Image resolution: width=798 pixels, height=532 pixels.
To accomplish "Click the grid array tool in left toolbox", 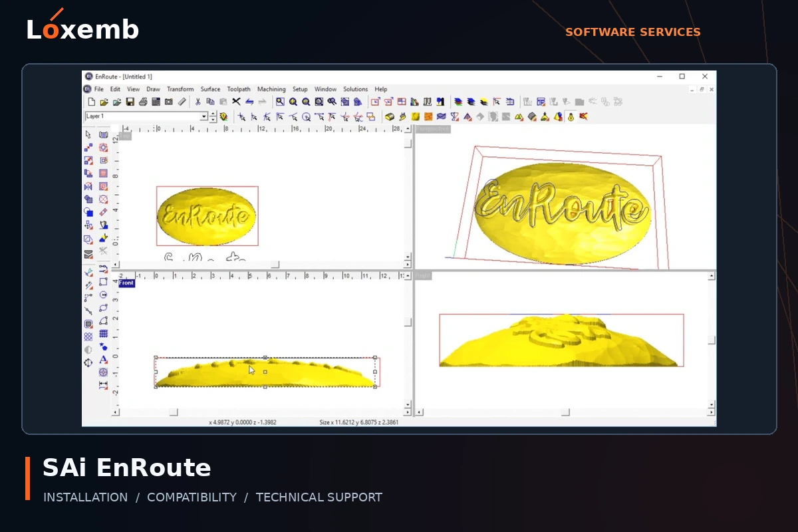I will coord(103,333).
